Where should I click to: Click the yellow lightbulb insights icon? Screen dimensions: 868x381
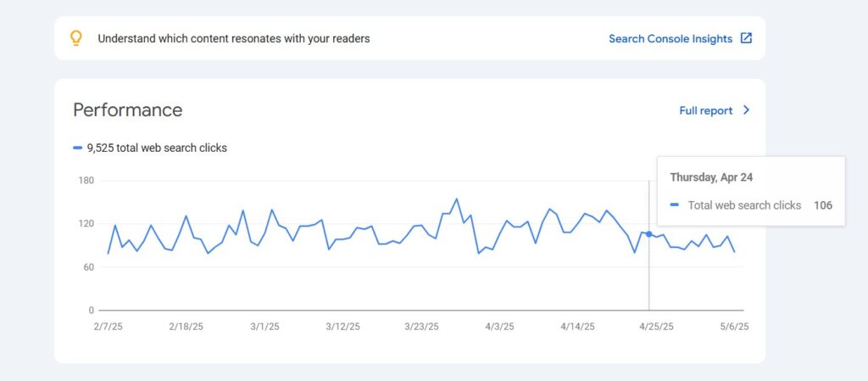[x=76, y=38]
